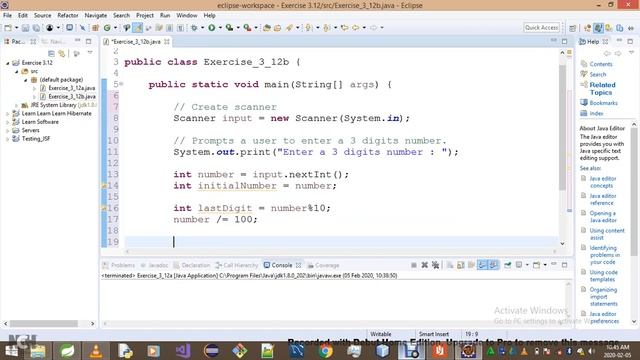Open the Debug button dropdown arrow
This screenshot has height=360, width=640.
202,27
